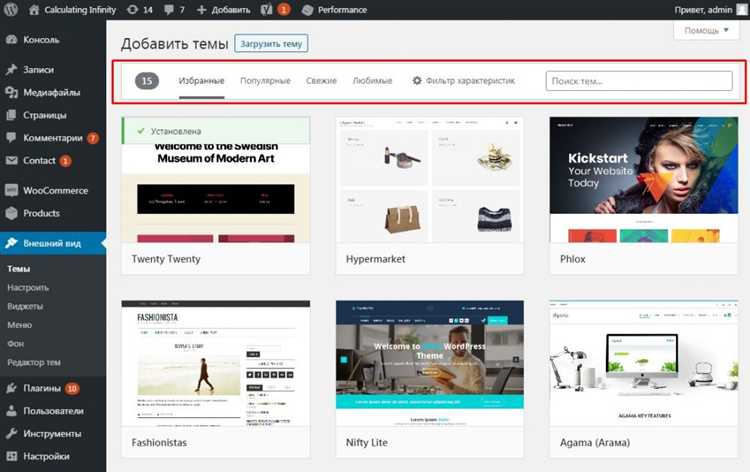Click the Настройки sliders icon
The height and width of the screenshot is (472, 750).
pyautogui.click(x=11, y=456)
